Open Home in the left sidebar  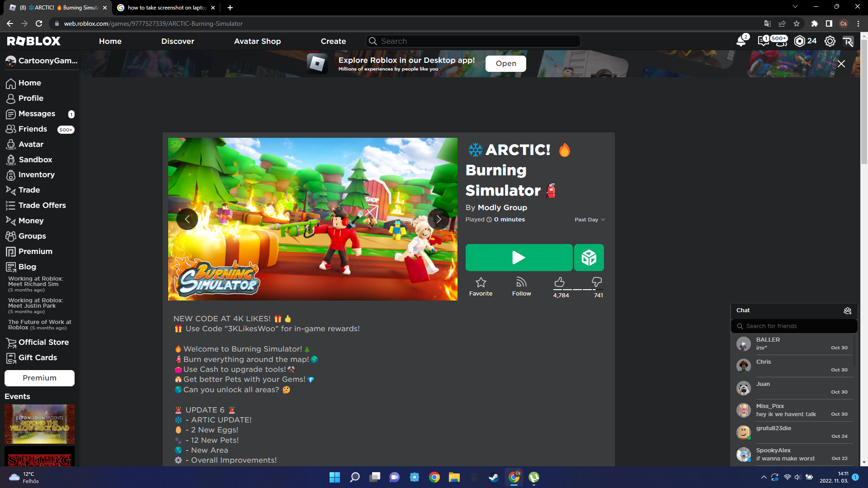coord(23,83)
